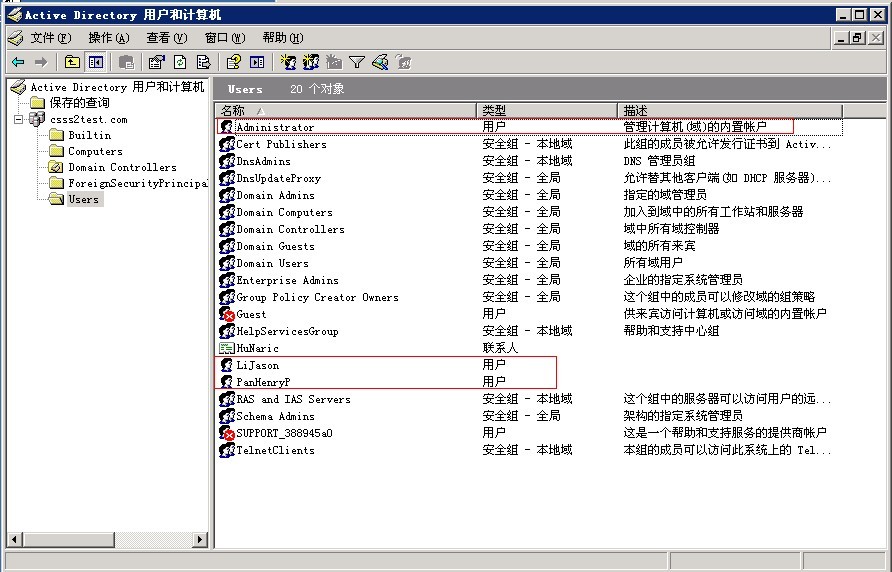
Task: Click RAS and IAS Servers row name
Action: pos(294,400)
